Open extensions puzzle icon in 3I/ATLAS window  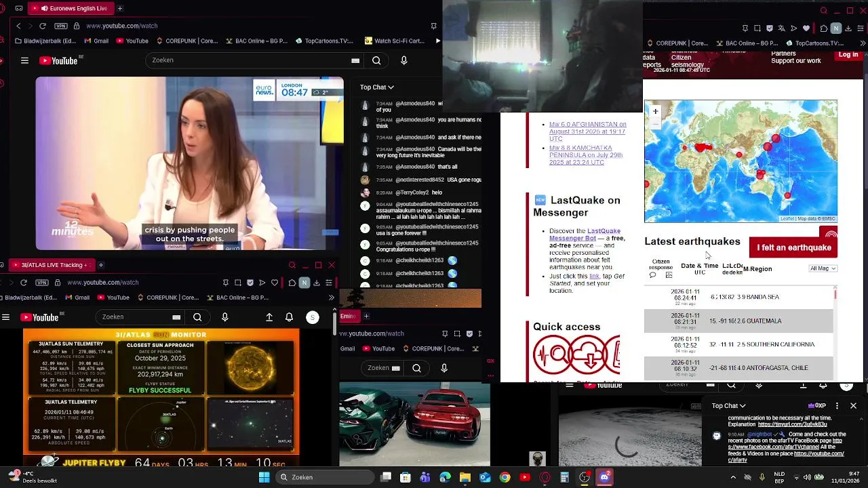(292, 283)
